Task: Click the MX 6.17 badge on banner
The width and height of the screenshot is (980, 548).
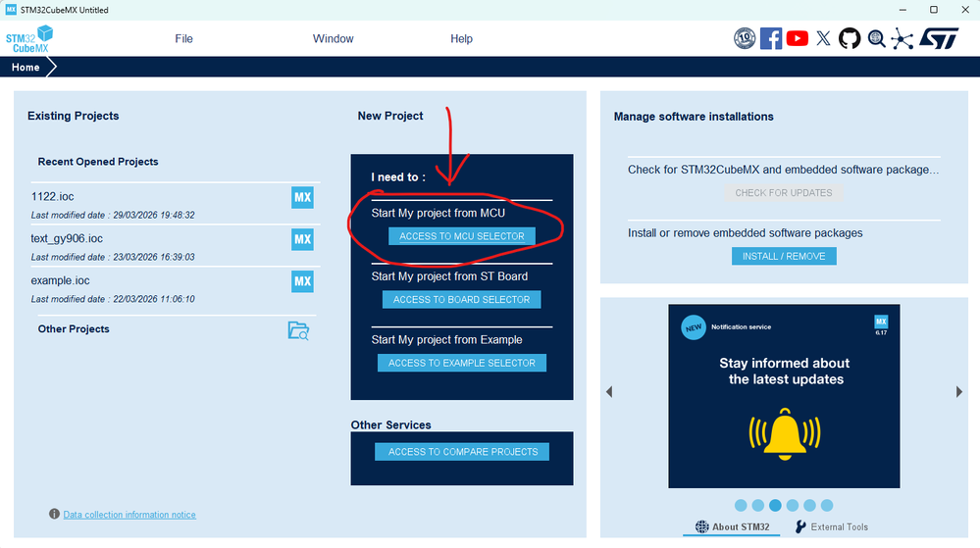Action: click(x=881, y=324)
